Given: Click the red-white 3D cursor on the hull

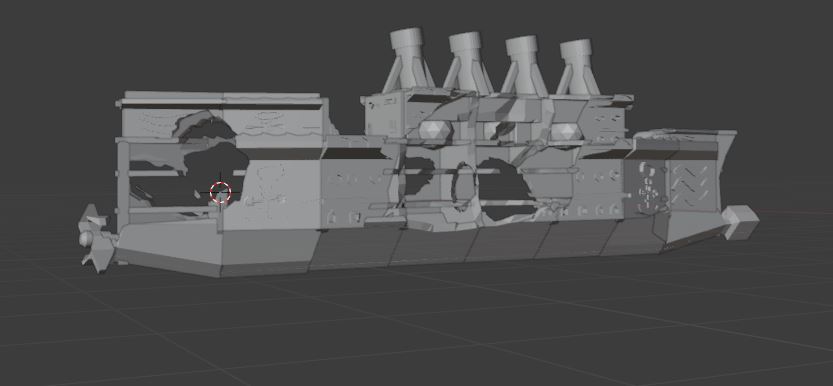Looking at the screenshot, I should coord(220,192).
